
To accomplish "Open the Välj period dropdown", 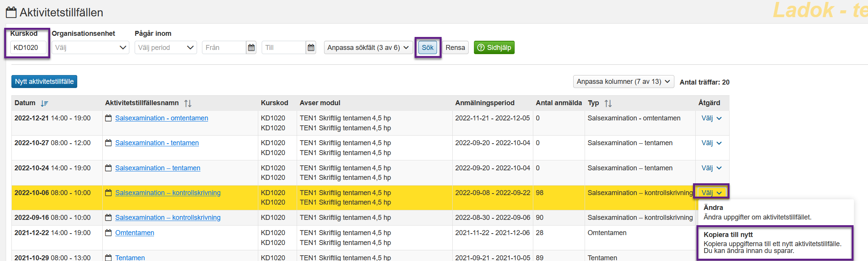I will [165, 48].
